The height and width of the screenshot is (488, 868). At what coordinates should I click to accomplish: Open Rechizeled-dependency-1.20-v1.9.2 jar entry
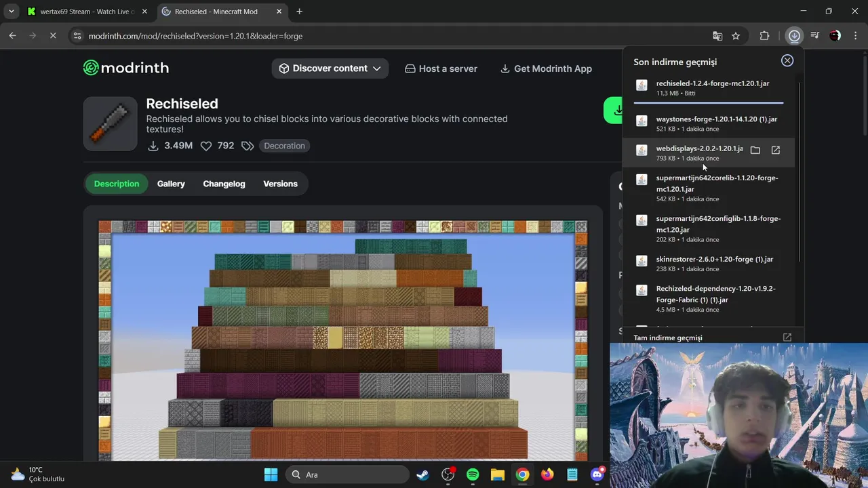click(x=709, y=298)
